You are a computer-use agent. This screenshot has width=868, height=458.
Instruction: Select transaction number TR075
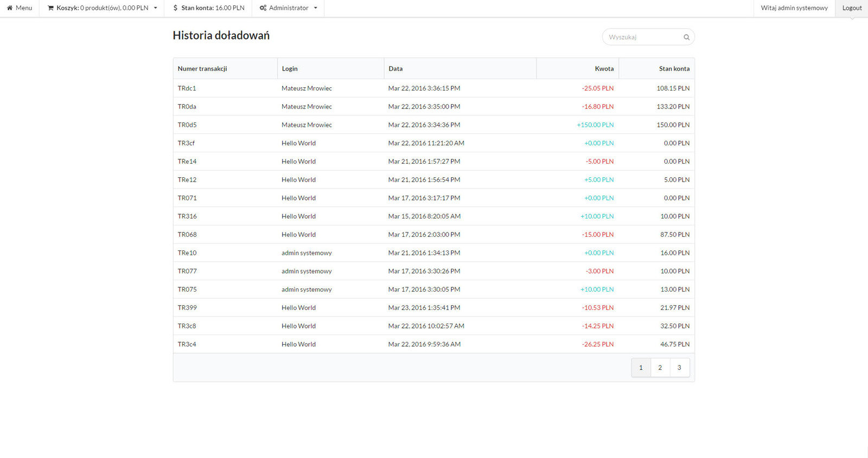point(187,289)
